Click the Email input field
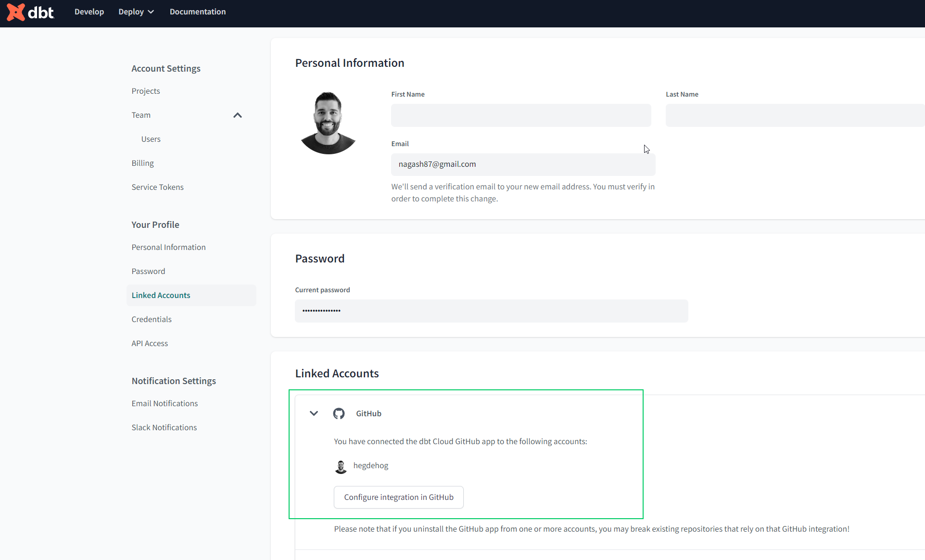Viewport: 925px width, 560px height. [x=523, y=164]
